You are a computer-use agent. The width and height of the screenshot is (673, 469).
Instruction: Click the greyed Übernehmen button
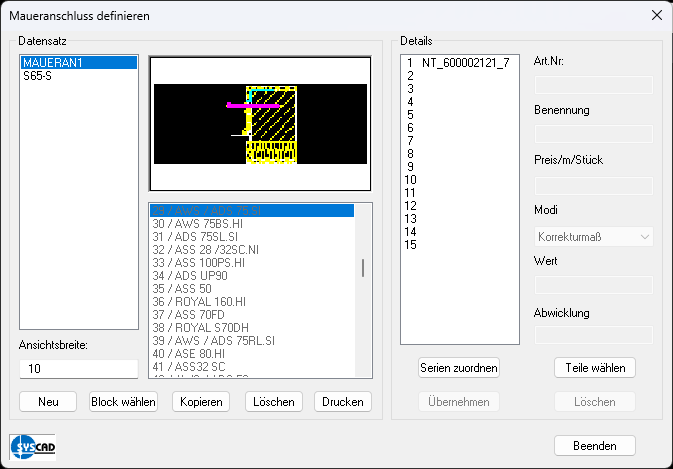[x=459, y=402]
